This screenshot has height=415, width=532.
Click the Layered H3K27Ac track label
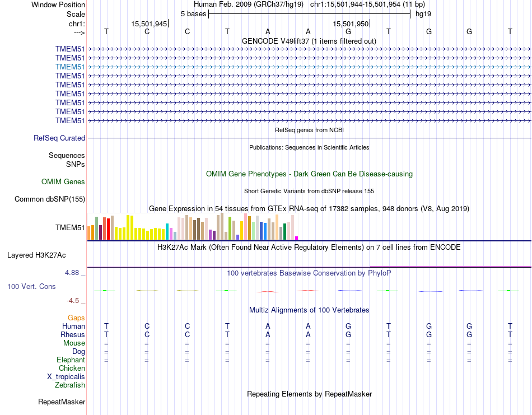pyautogui.click(x=36, y=255)
